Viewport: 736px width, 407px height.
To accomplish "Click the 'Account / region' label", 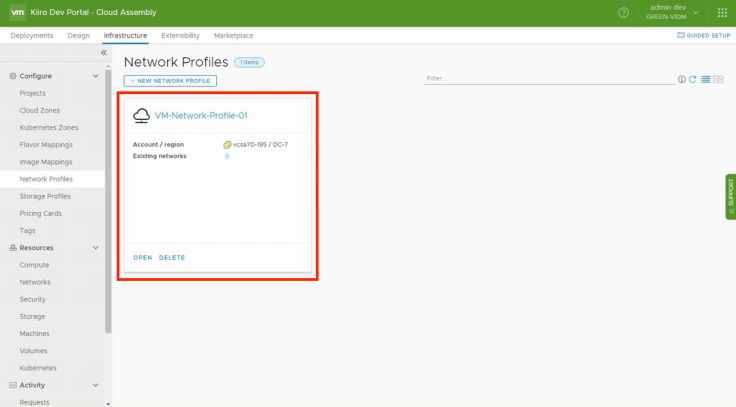I will pos(158,145).
